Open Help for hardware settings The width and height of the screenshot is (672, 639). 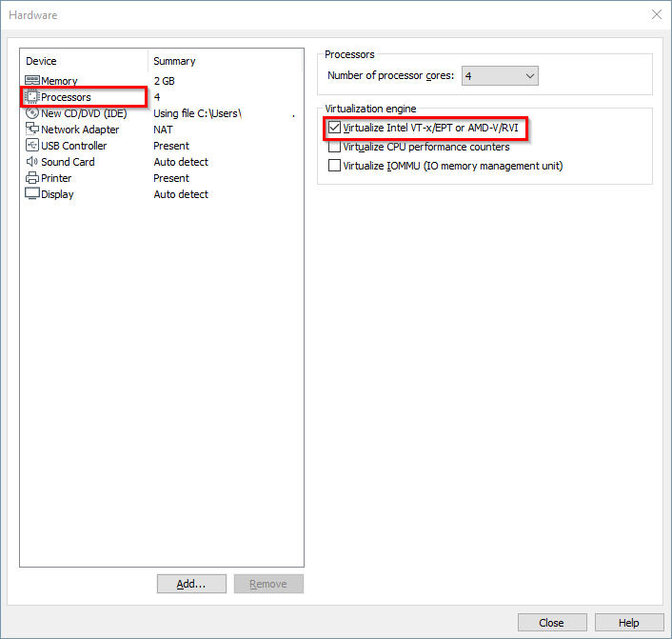[x=629, y=622]
